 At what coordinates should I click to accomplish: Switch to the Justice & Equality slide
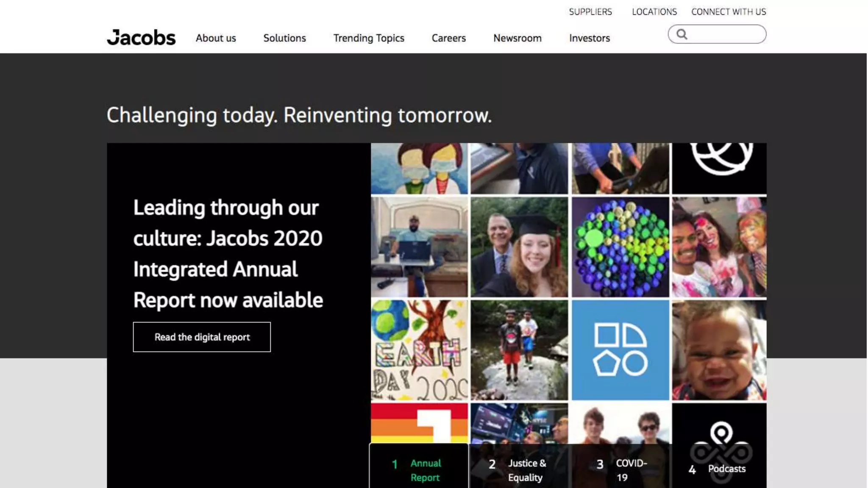pyautogui.click(x=519, y=470)
